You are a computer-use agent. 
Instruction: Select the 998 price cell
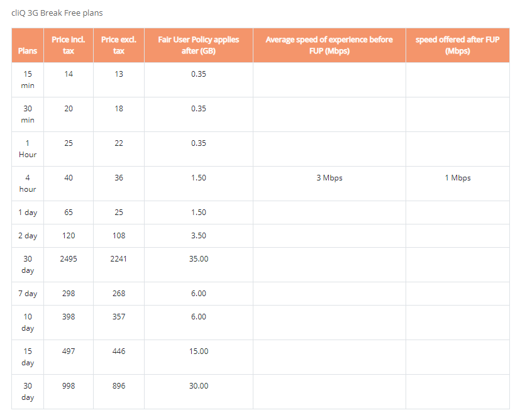(69, 392)
